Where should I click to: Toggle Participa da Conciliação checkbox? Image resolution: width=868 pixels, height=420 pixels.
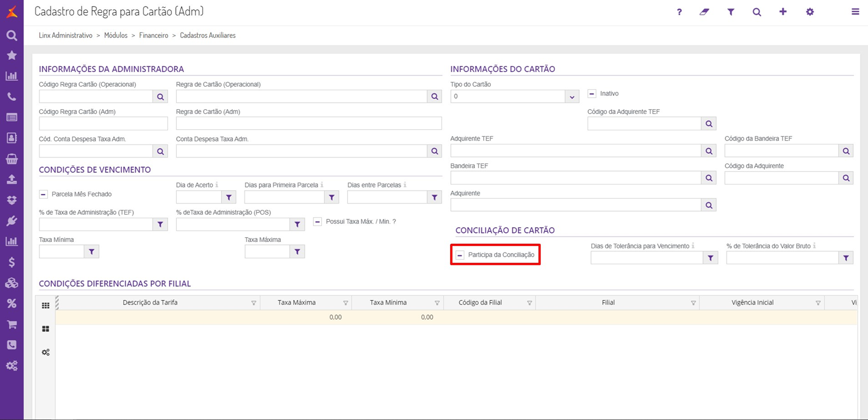460,255
